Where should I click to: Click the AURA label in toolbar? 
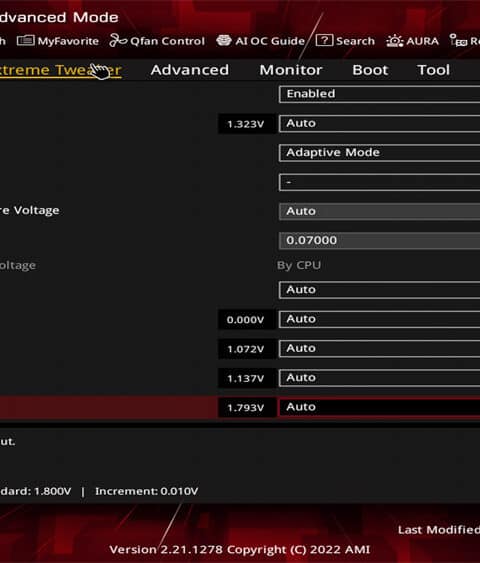tap(423, 41)
